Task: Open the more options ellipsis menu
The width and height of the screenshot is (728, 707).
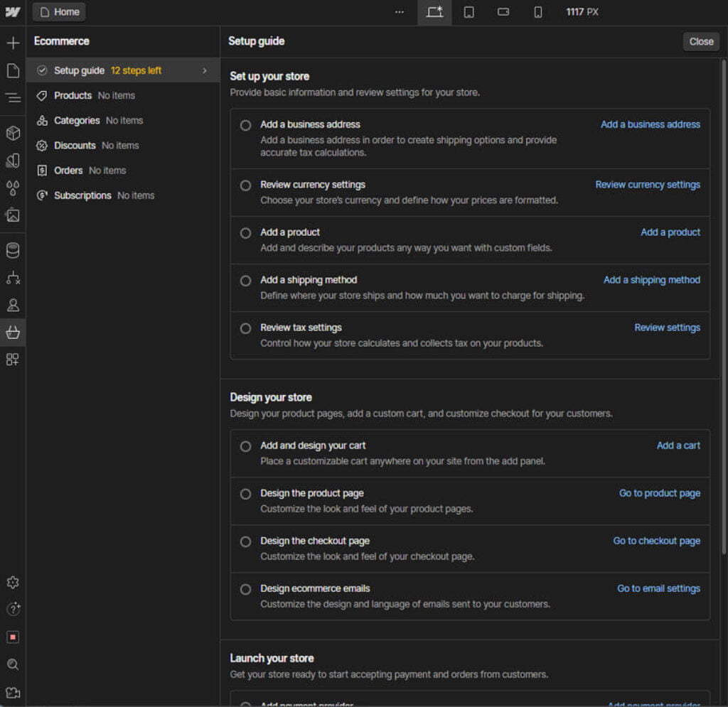Action: [399, 12]
